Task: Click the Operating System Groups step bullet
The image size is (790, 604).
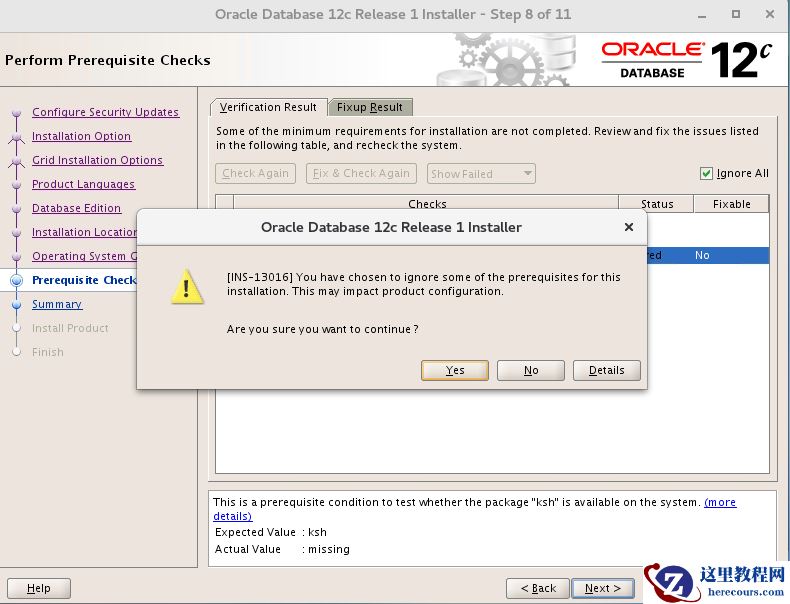Action: click(17, 256)
